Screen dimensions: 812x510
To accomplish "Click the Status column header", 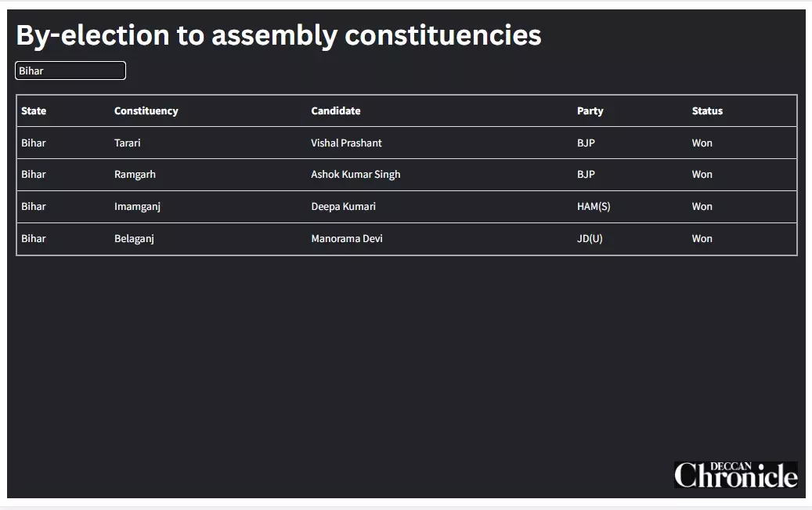I will (707, 111).
